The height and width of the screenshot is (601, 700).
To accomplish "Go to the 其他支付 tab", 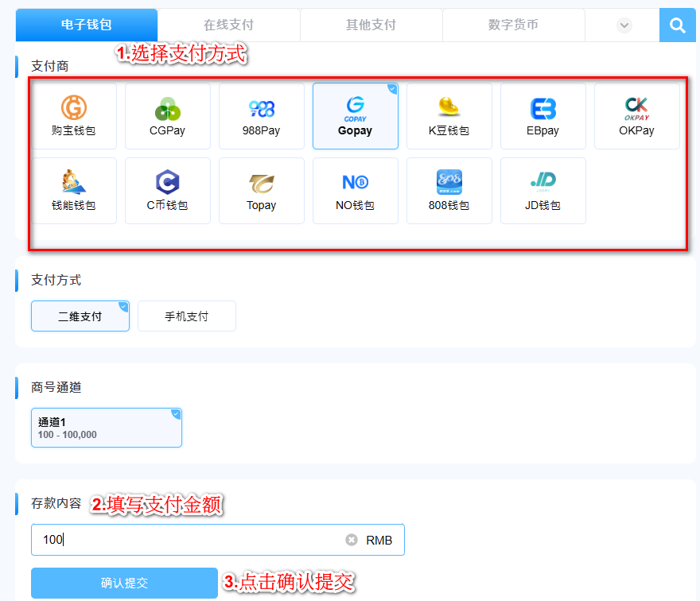I will (x=371, y=25).
